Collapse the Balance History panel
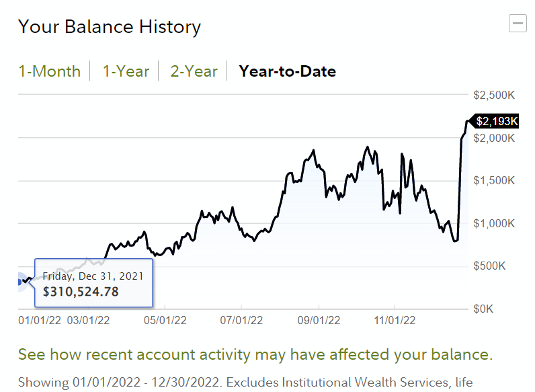Viewport: 535px width, 392px height. [x=518, y=24]
